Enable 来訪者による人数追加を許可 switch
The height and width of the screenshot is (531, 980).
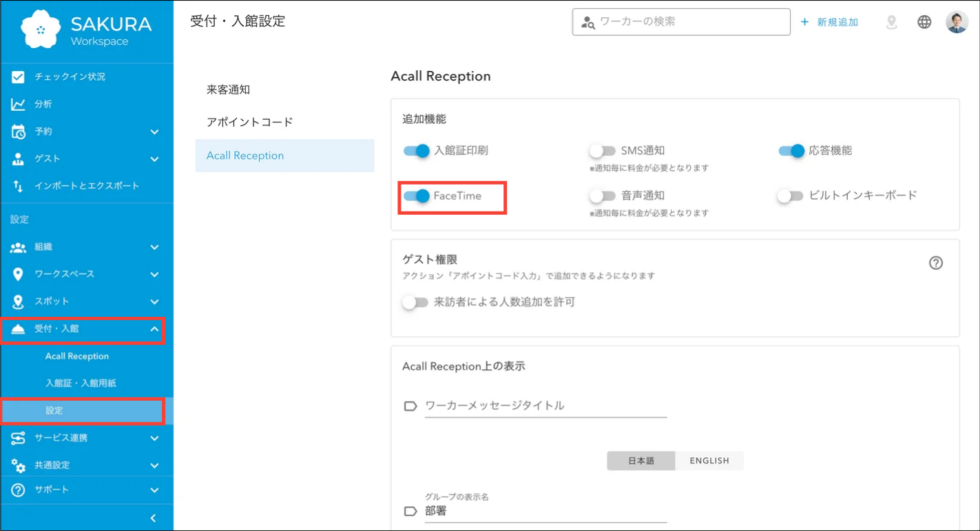(415, 302)
